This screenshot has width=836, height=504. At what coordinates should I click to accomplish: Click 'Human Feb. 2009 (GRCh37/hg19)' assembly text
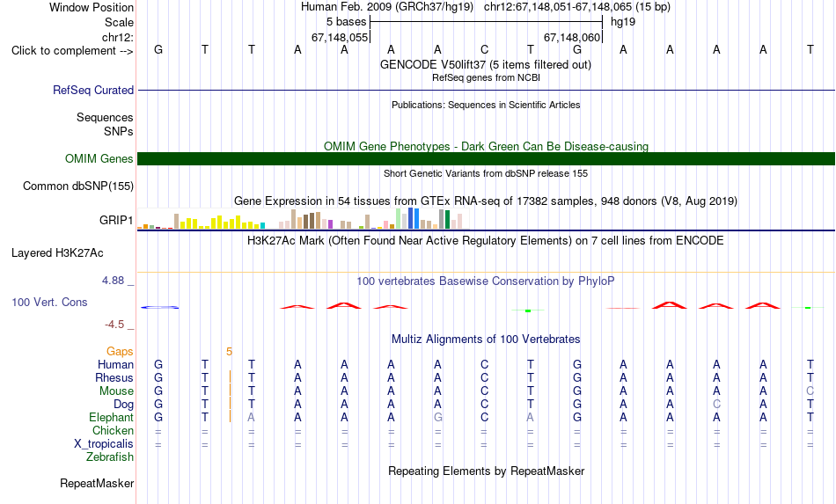click(x=387, y=7)
